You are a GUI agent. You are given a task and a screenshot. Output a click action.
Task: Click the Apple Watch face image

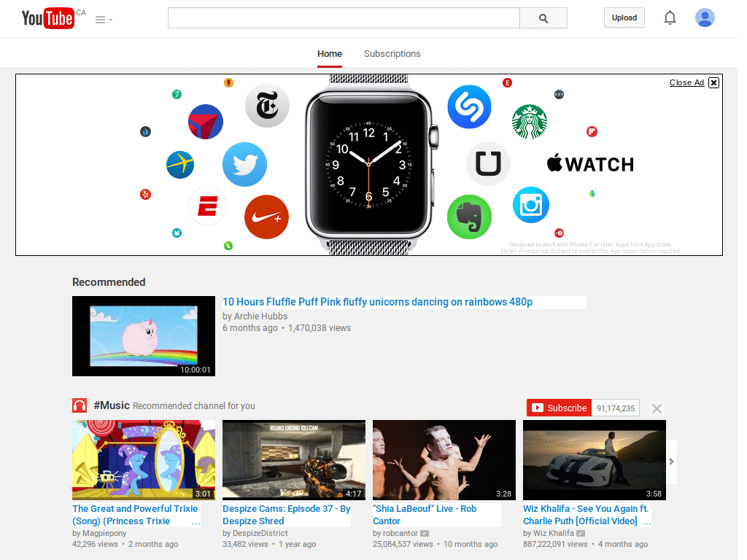click(x=368, y=165)
